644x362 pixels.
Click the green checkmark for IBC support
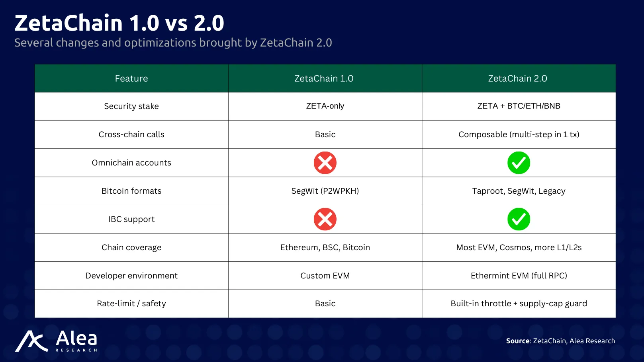519,219
